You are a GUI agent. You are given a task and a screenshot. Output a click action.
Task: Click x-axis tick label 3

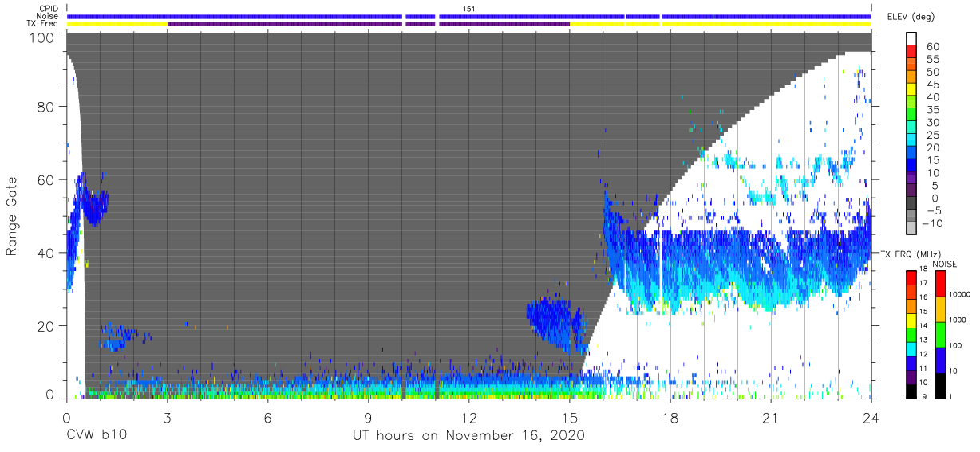click(x=167, y=417)
